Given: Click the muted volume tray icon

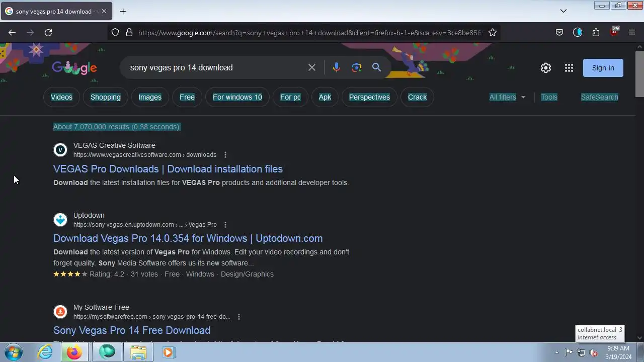Looking at the screenshot, I should tap(593, 352).
